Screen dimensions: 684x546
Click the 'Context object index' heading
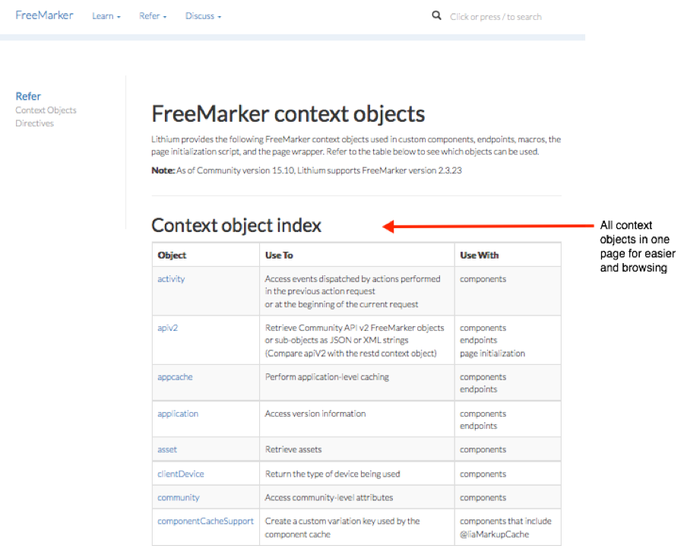[236, 225]
